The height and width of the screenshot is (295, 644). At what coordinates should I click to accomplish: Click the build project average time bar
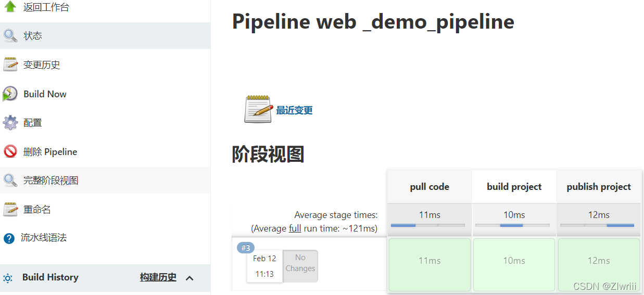512,225
